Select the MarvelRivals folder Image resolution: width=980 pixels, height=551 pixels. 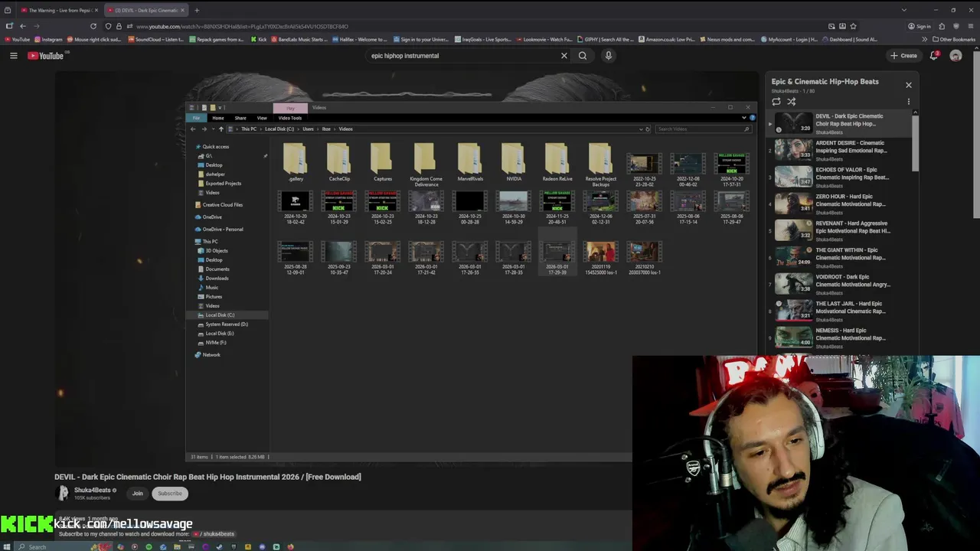[470, 163]
